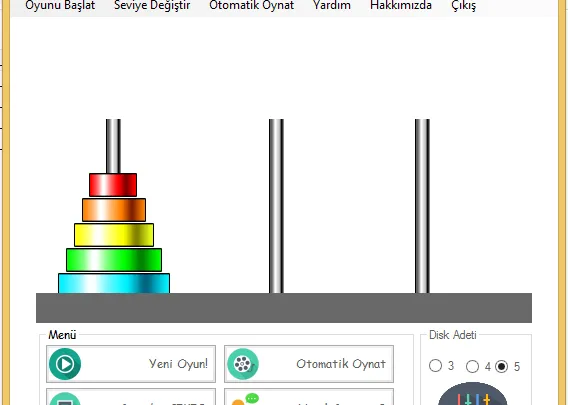Open the Seviye Değiştir menu
568x405 pixels.
point(152,5)
